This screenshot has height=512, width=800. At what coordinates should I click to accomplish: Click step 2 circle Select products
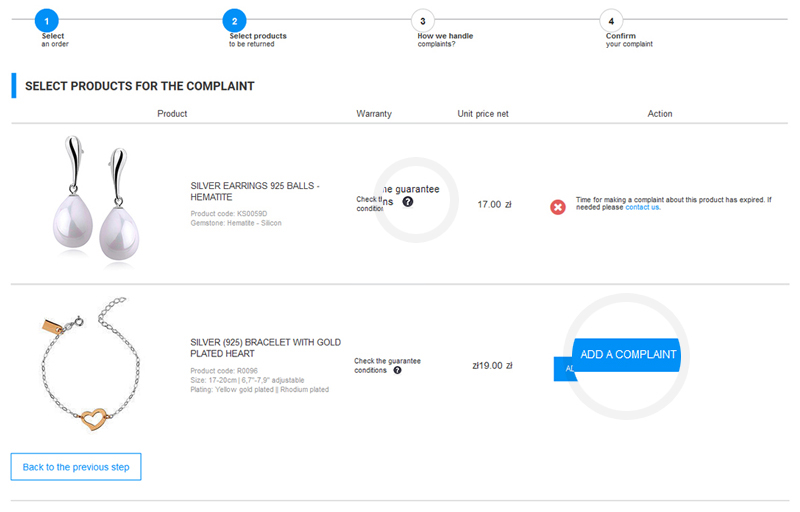coord(234,21)
